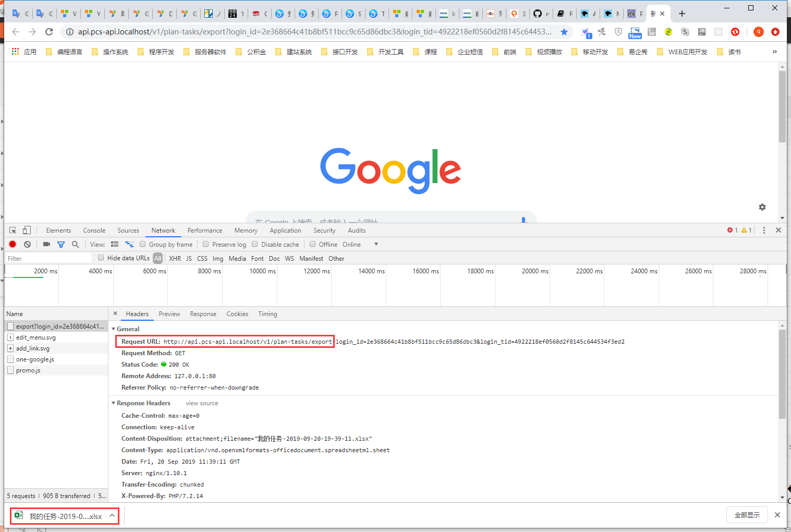
Task: Filter requests by Img
Action: click(218, 259)
